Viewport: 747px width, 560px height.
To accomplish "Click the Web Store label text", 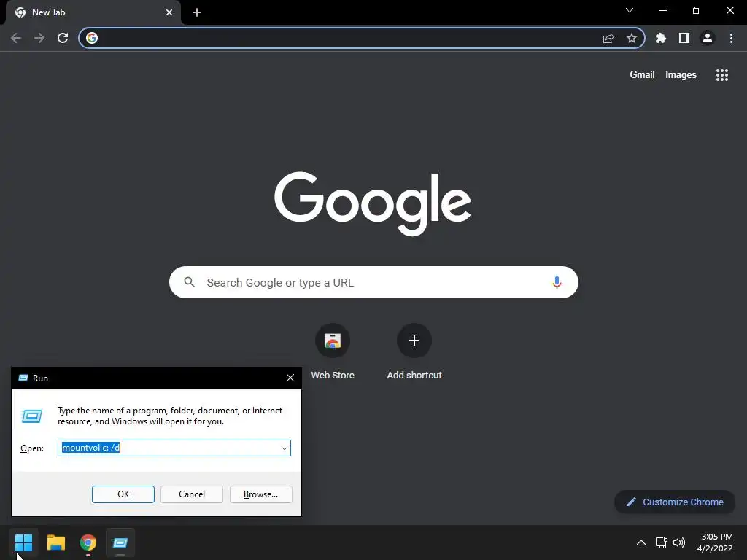I will click(x=333, y=376).
